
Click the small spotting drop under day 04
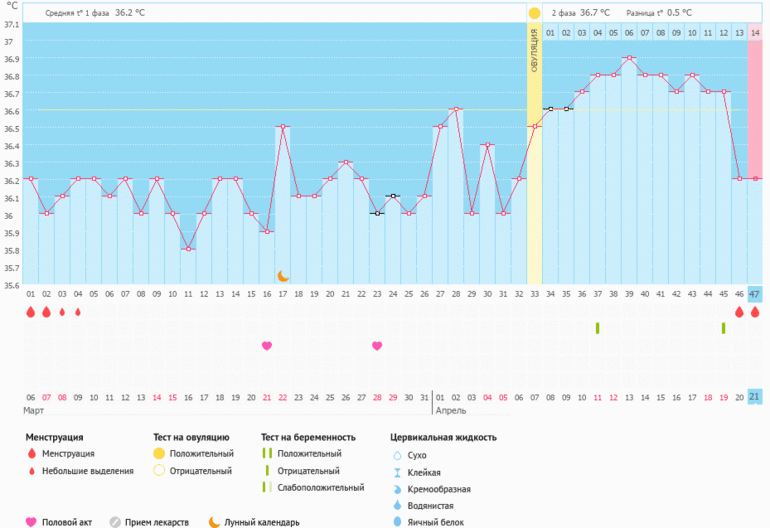click(77, 312)
